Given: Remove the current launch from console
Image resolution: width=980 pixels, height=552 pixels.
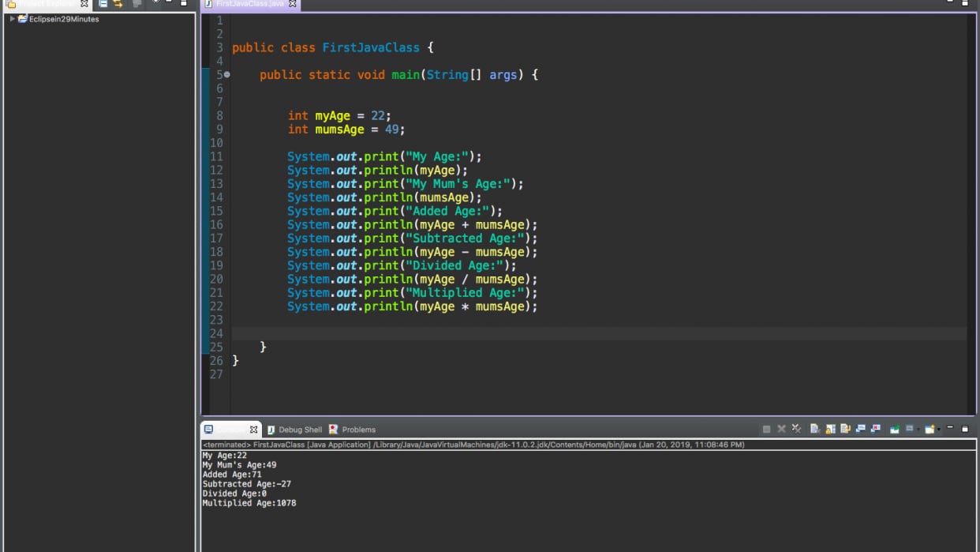Looking at the screenshot, I should pos(781,429).
